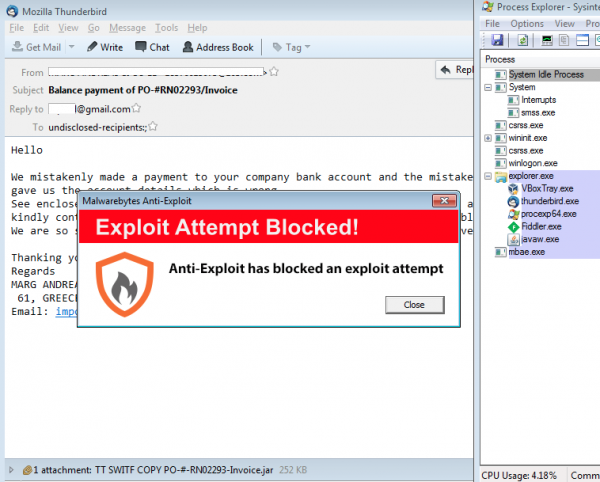Click the Get Mail button in Thunderbird
This screenshot has height=482, width=600.
pyautogui.click(x=37, y=47)
